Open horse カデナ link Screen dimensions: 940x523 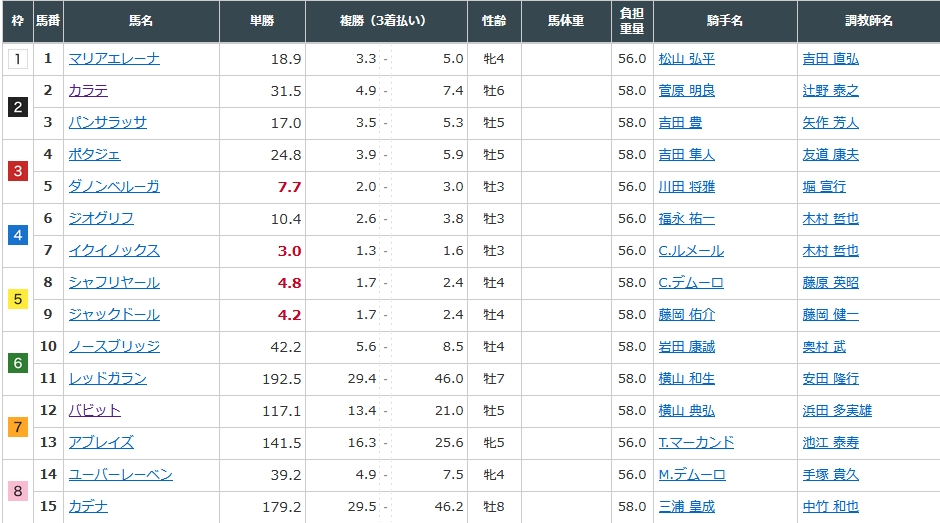pyautogui.click(x=88, y=507)
